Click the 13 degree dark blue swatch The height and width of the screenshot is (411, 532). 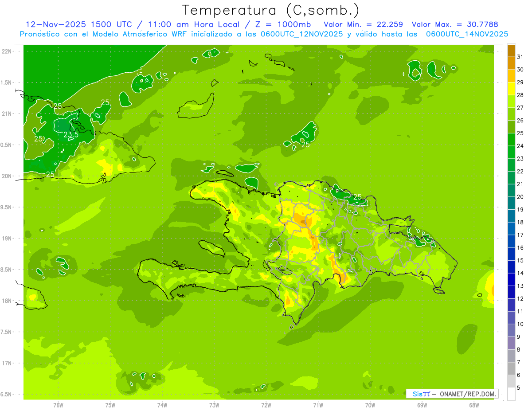click(511, 280)
